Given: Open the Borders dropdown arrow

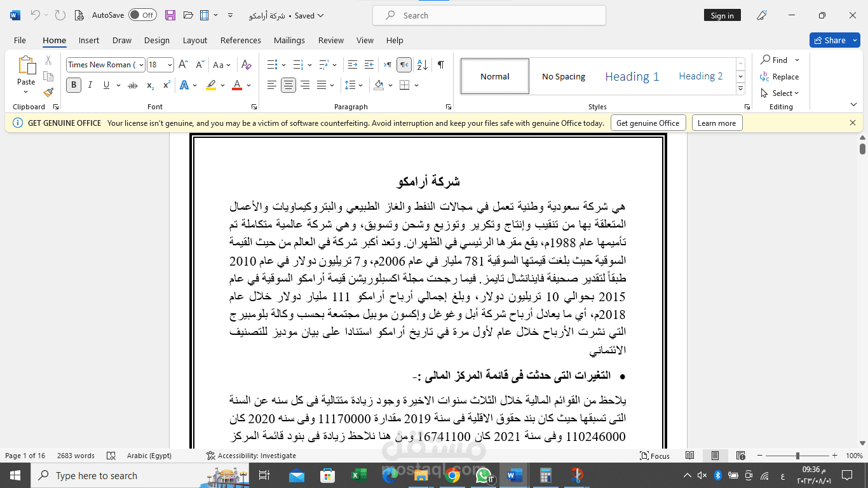Looking at the screenshot, I should pos(417,85).
